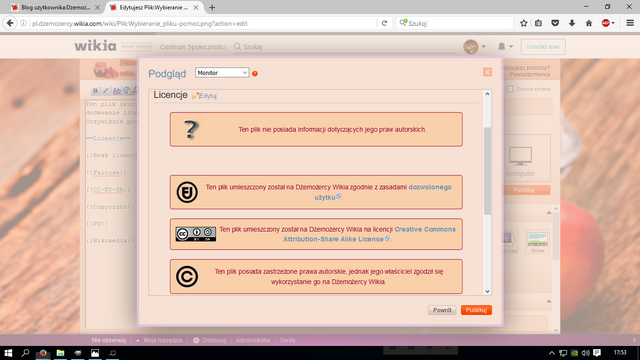Open the Action Center notifications icon

tap(597, 353)
